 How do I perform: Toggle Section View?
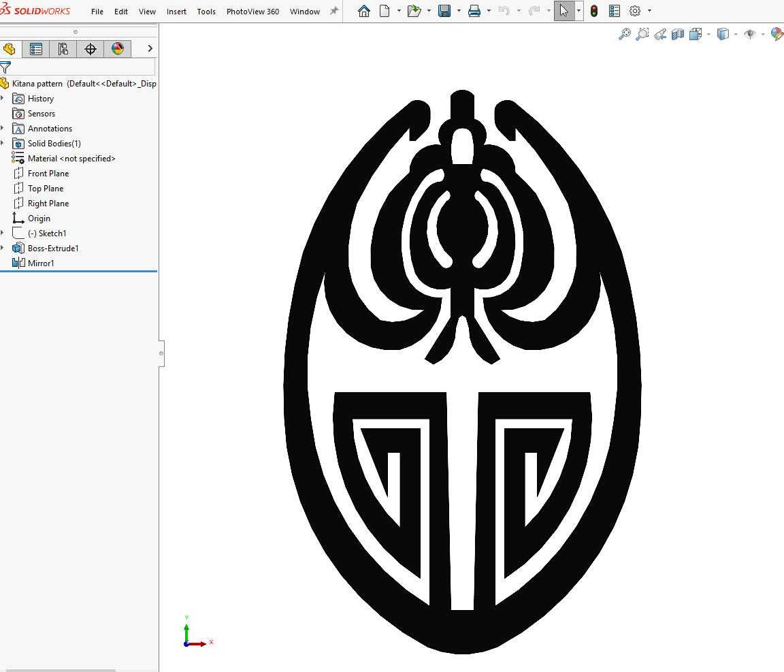coord(678,34)
